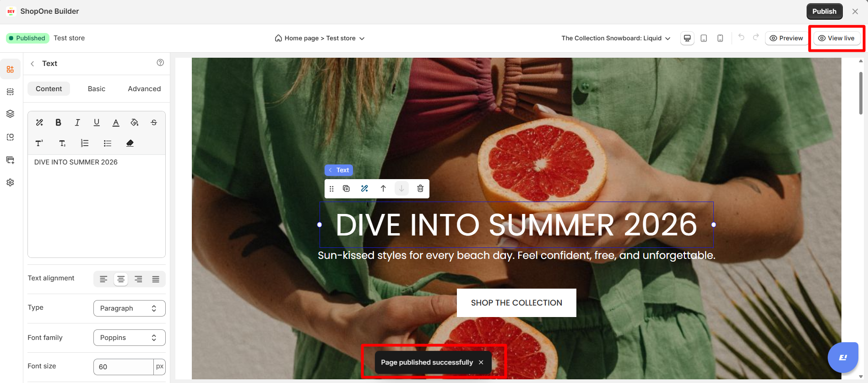Insert numbered list in editor

[x=85, y=143]
